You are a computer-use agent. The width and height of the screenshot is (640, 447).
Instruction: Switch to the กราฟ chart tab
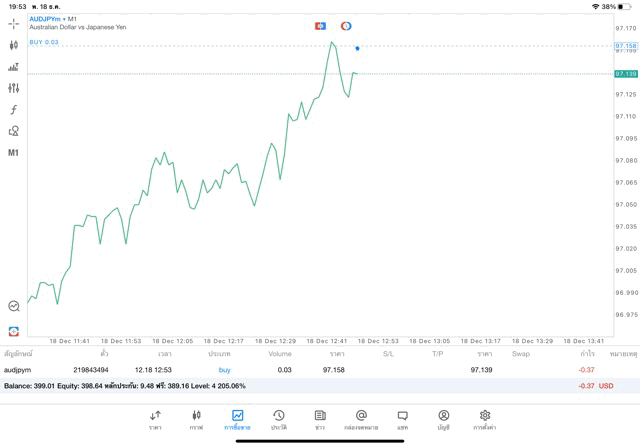[196, 420]
